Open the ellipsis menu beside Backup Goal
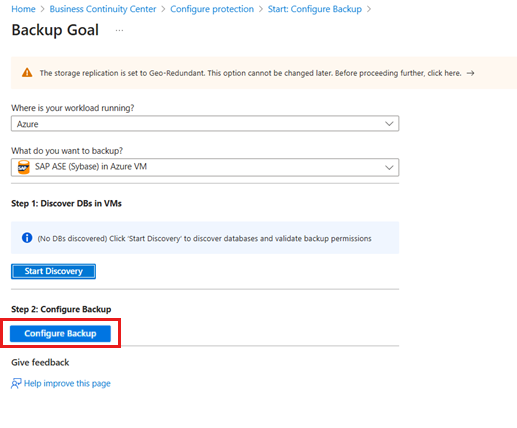517x428 pixels. click(x=119, y=30)
